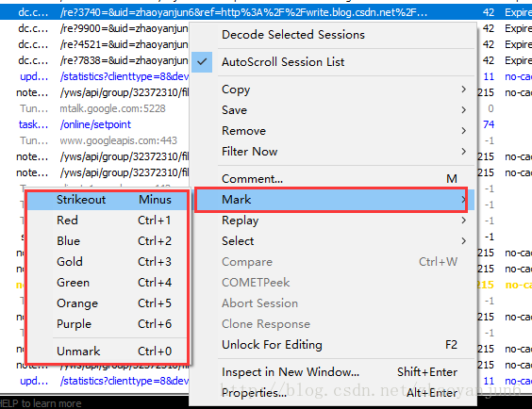The width and height of the screenshot is (532, 409).
Task: Mark the session Blue
Action: [x=108, y=241]
